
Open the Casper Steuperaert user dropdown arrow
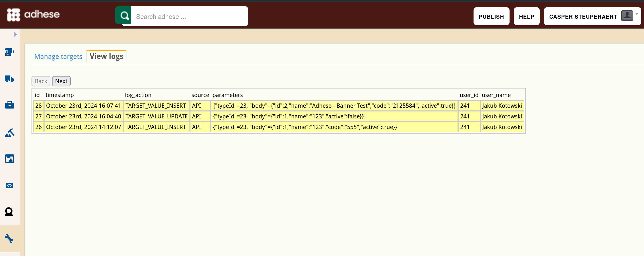point(637,14)
